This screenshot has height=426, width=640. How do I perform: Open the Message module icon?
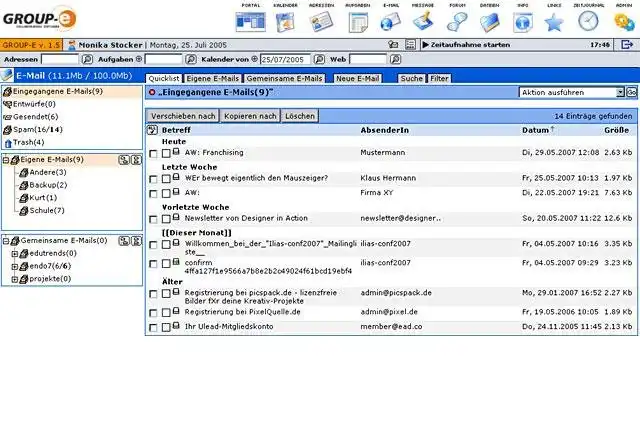[x=423, y=22]
